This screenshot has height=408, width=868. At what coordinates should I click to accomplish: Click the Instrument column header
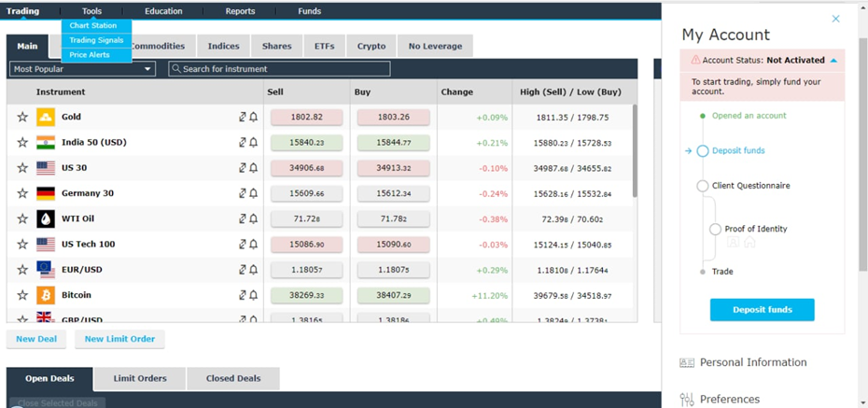click(x=61, y=92)
